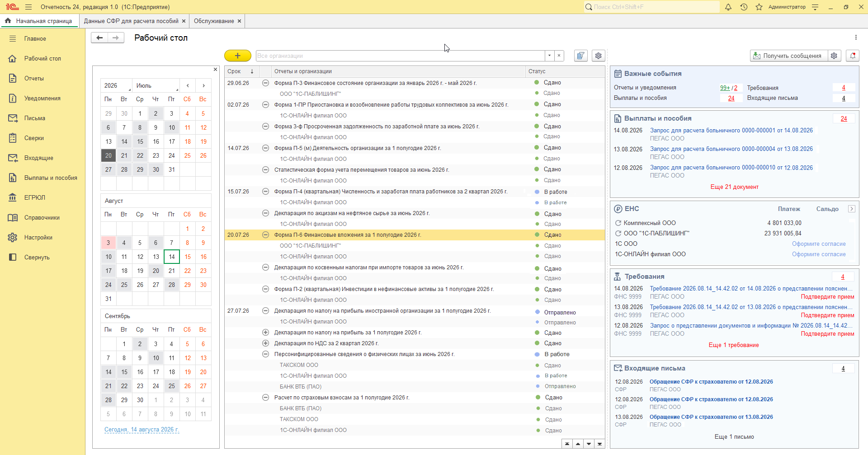Screen dimensions: 868x455
Task: Select August 20 in the calendar
Action: pos(156,271)
